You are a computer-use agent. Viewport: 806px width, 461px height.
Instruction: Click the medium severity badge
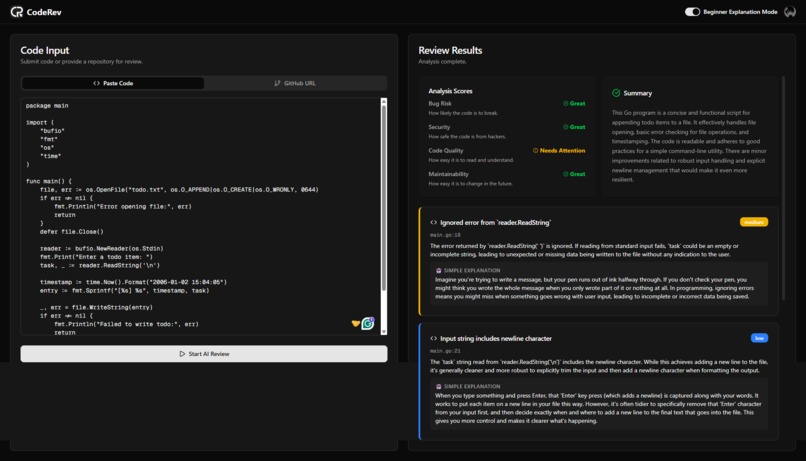tap(754, 222)
